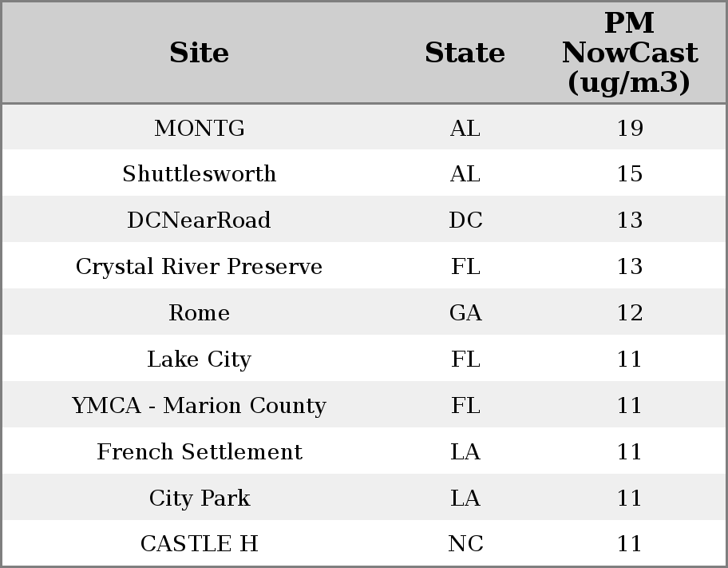Click Rome's PM value of 12

click(x=629, y=313)
